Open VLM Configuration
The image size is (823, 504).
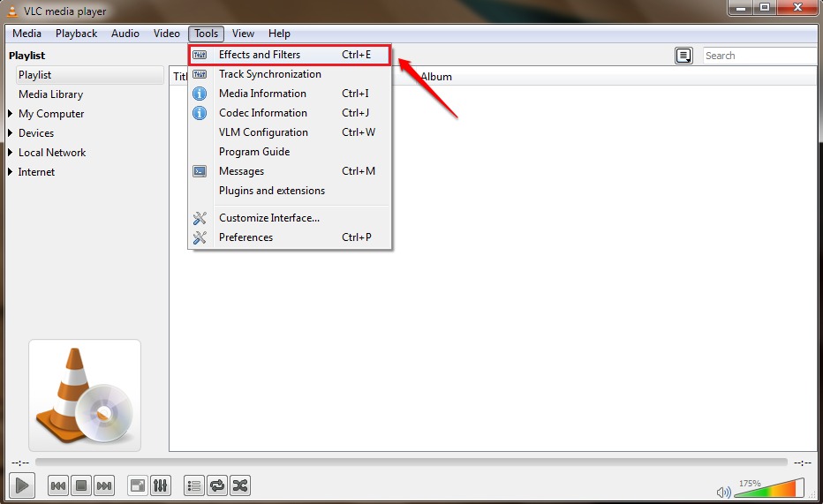290,132
